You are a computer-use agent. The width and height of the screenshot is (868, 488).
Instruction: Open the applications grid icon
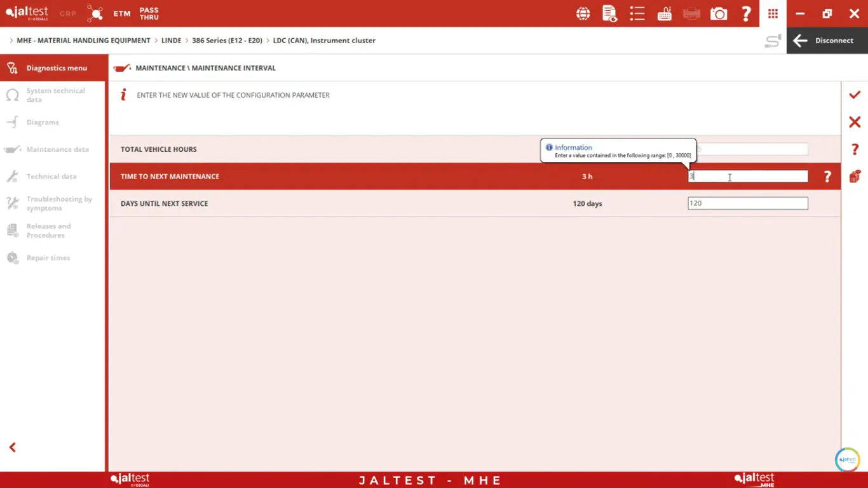[x=773, y=13]
